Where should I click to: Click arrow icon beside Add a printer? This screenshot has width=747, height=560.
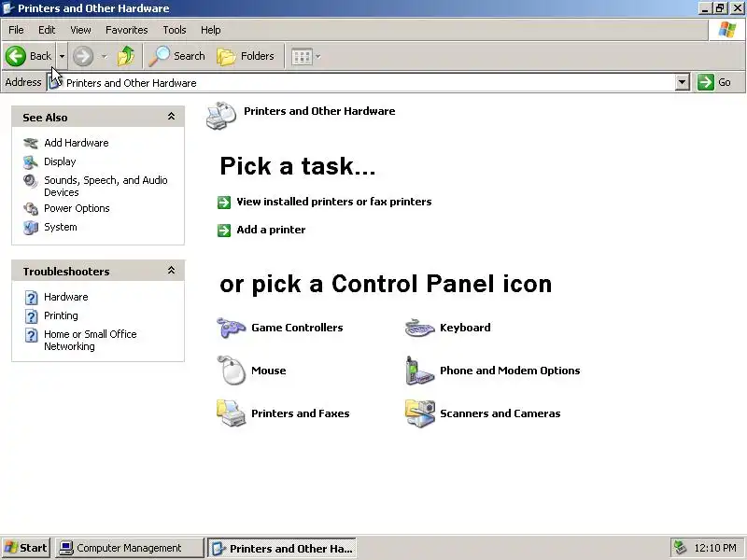[224, 231]
